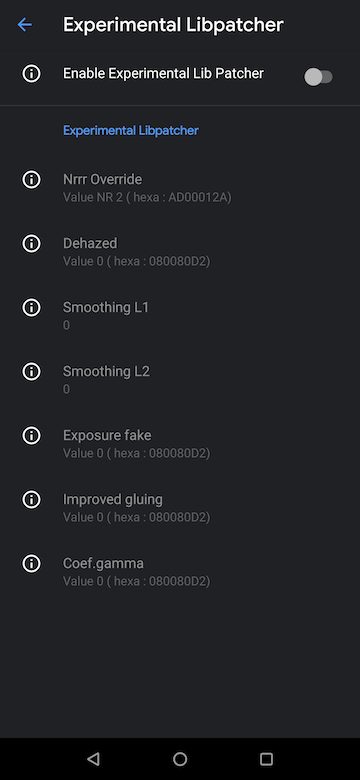Tap the Android Back triangle button
This screenshot has height=780, width=360.
[x=93, y=759]
